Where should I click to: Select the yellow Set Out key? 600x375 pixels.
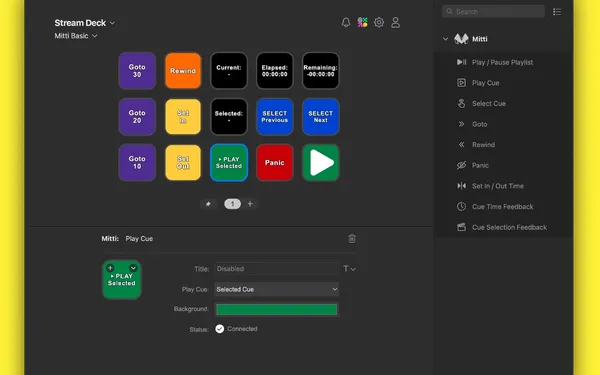tap(183, 163)
